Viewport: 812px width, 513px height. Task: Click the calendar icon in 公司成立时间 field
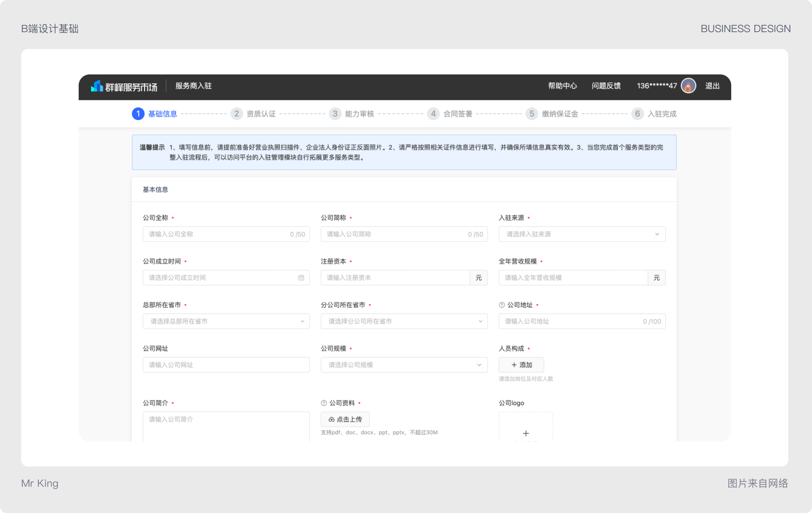click(301, 278)
